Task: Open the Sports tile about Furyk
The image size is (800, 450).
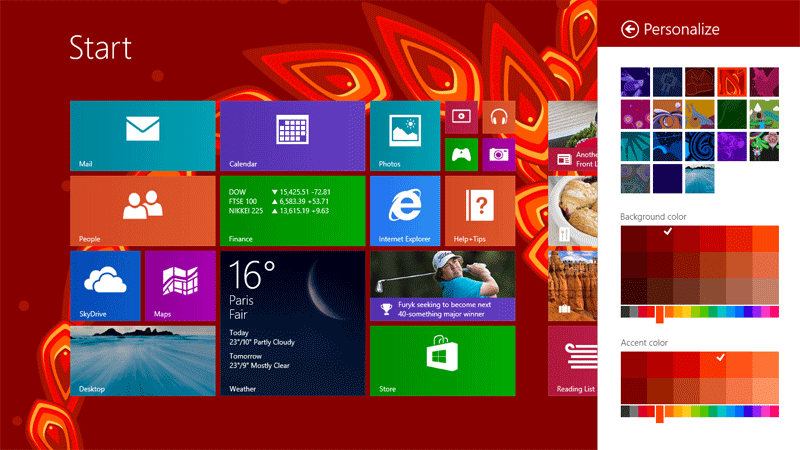Action: click(443, 286)
